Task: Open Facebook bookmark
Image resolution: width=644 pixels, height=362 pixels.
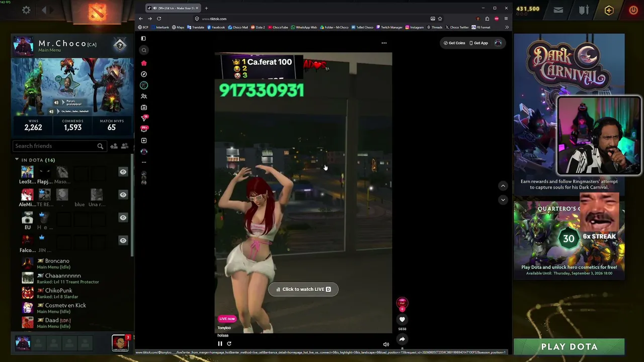Action: 216,27
